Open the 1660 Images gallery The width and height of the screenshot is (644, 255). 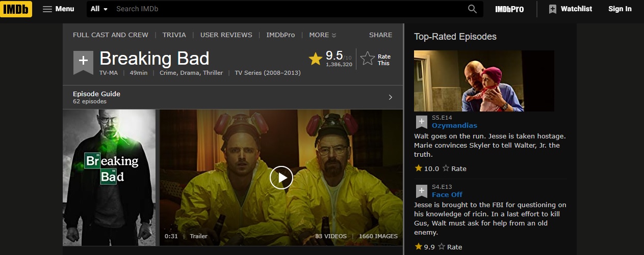(x=378, y=236)
